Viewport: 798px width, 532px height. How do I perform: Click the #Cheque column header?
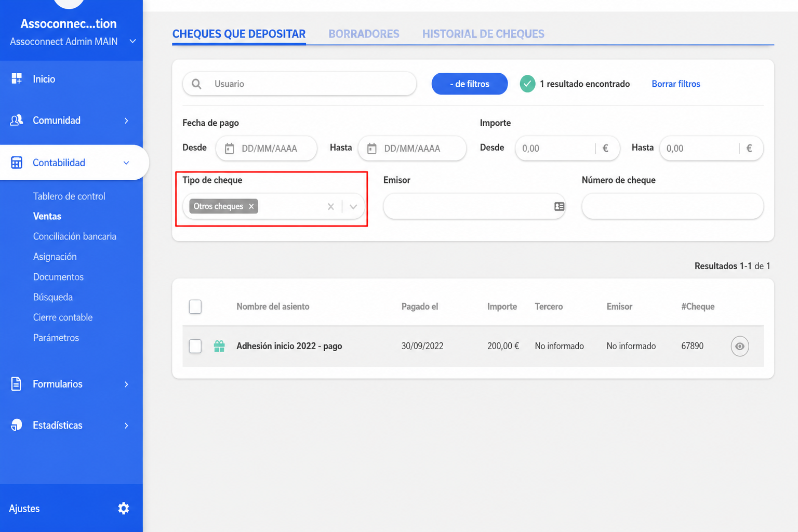[698, 307]
